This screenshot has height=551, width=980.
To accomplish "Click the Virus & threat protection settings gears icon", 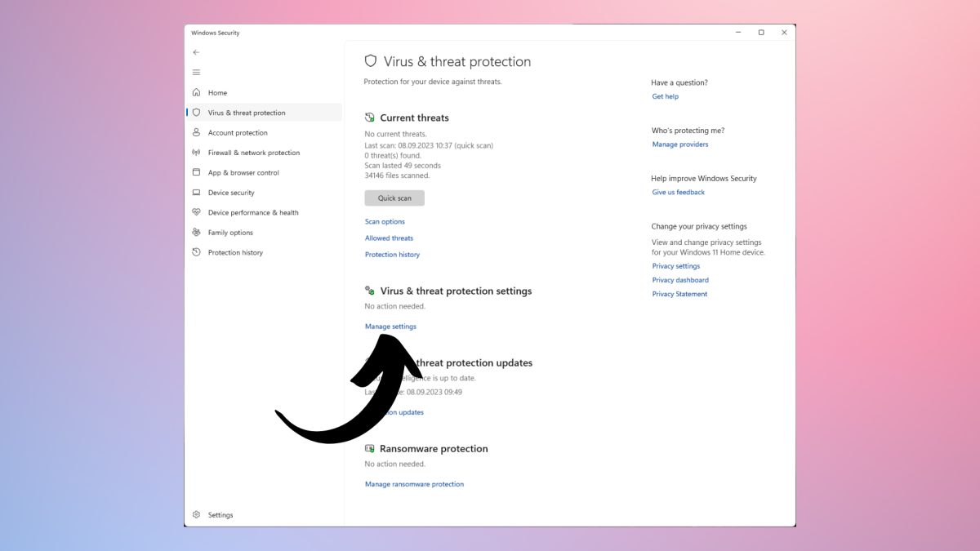I will (x=370, y=291).
